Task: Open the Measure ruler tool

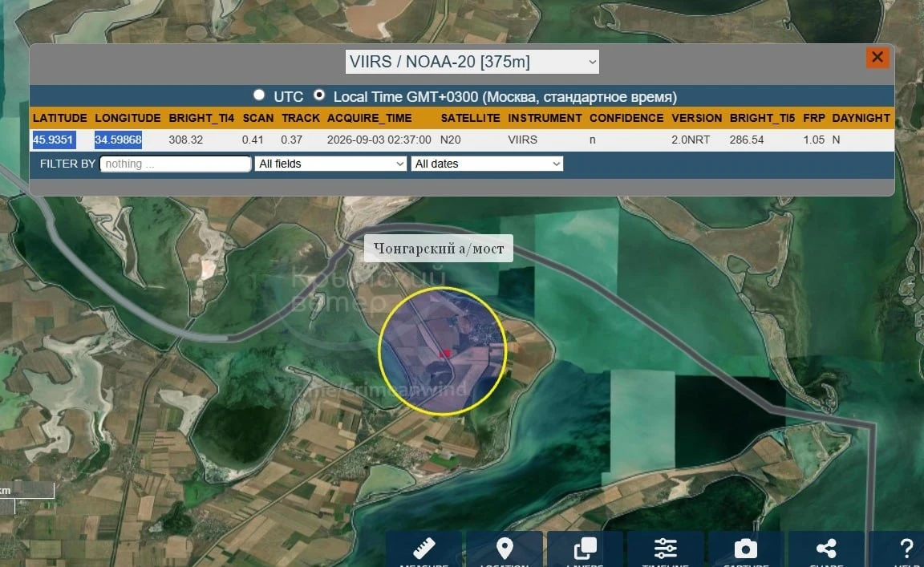Action: pyautogui.click(x=423, y=549)
